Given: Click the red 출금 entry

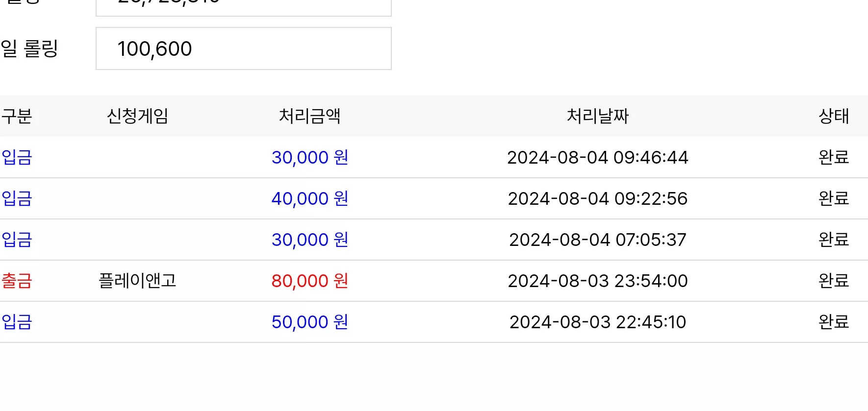Looking at the screenshot, I should click(17, 281).
